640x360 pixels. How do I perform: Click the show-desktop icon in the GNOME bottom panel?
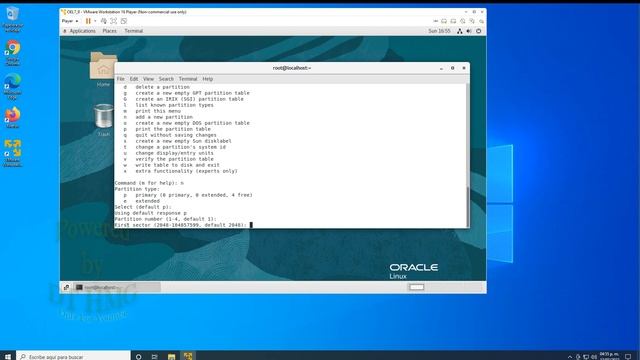tap(67, 287)
